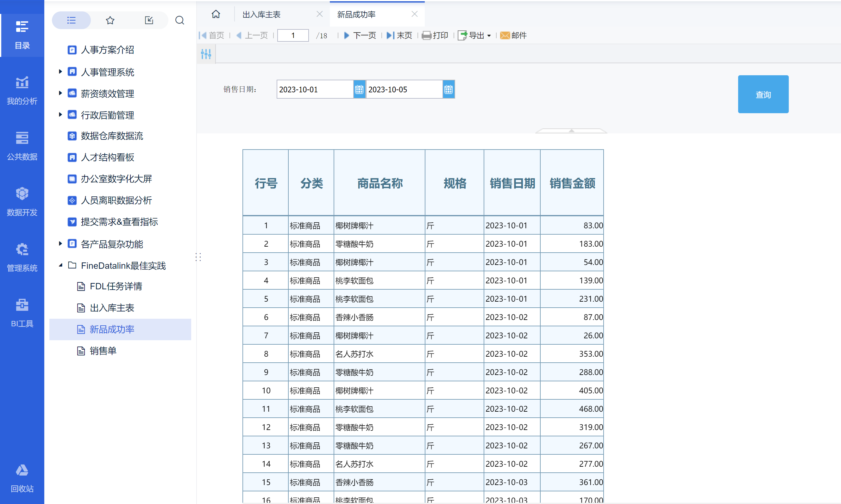Go to 下一页 next page
Screen dimensions: 841x504
coord(360,35)
